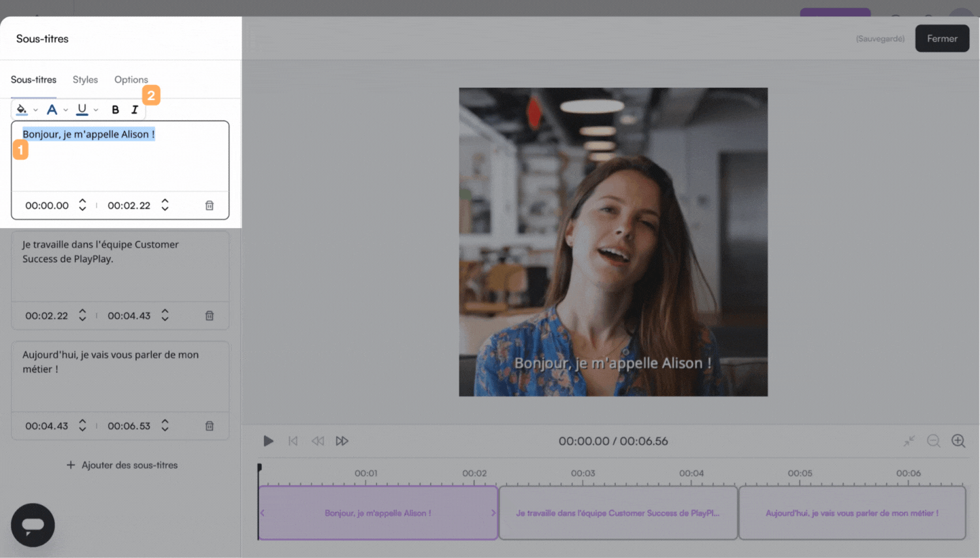Viewport: 980px width, 558px height.
Task: Adjust stepper for third subtitle's start time
Action: 82,426
